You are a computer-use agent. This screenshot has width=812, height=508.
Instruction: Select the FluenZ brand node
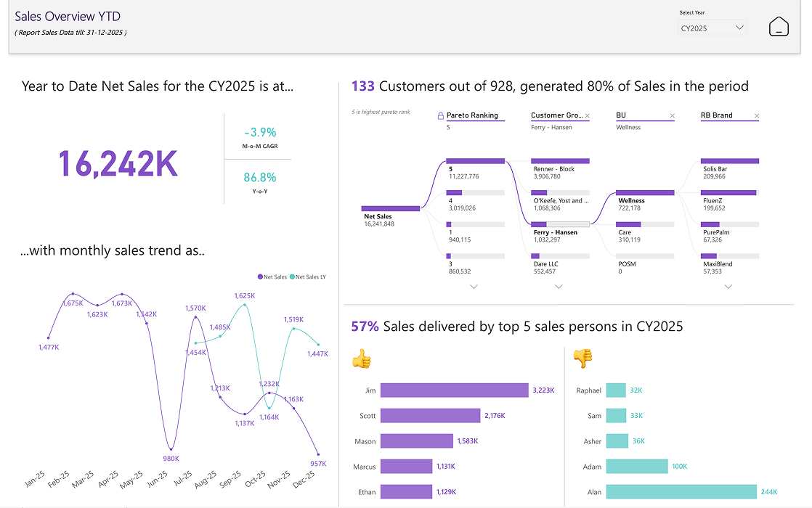(x=730, y=192)
